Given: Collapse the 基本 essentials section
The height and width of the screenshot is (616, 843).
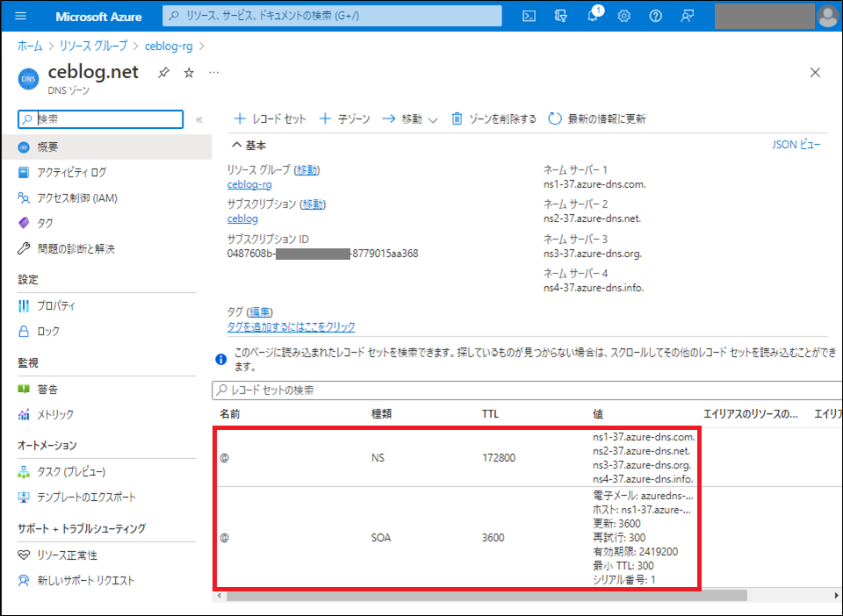Looking at the screenshot, I should tap(249, 146).
